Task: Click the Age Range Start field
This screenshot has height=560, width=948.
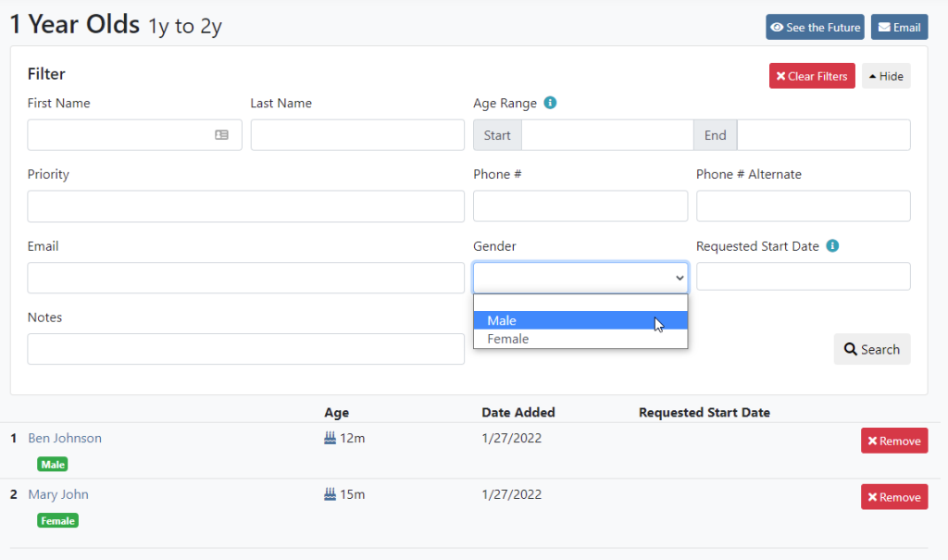Action: pyautogui.click(x=607, y=135)
